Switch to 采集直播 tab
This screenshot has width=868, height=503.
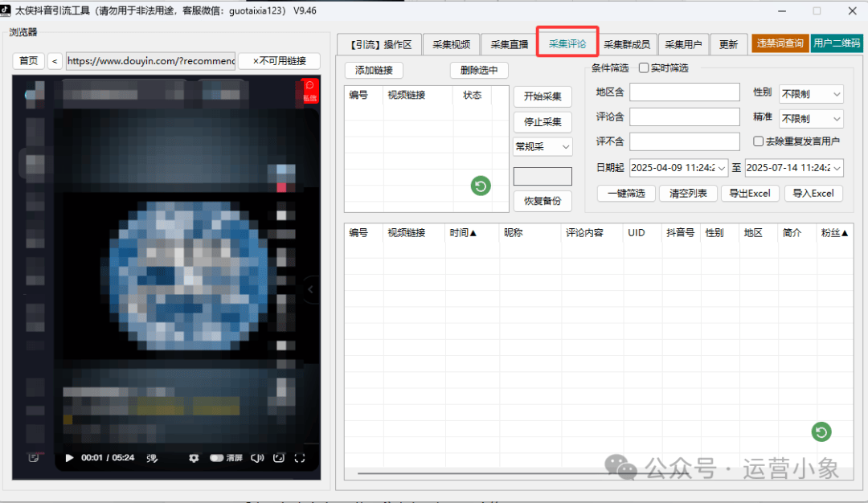tap(509, 44)
